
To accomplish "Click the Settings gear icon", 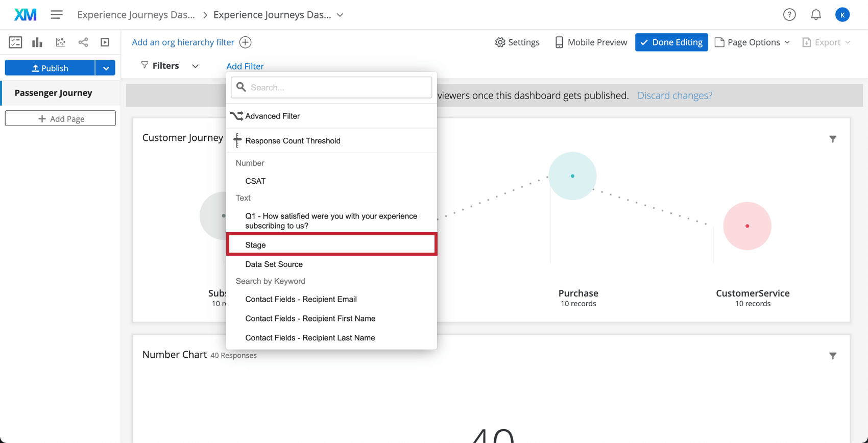I will coord(500,42).
